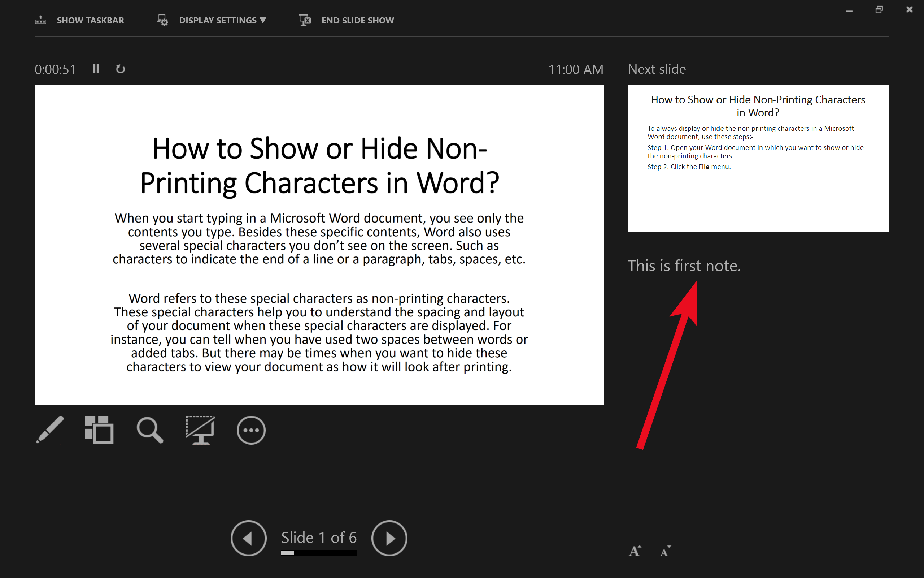Open More slide show options
924x578 pixels.
[x=251, y=430]
